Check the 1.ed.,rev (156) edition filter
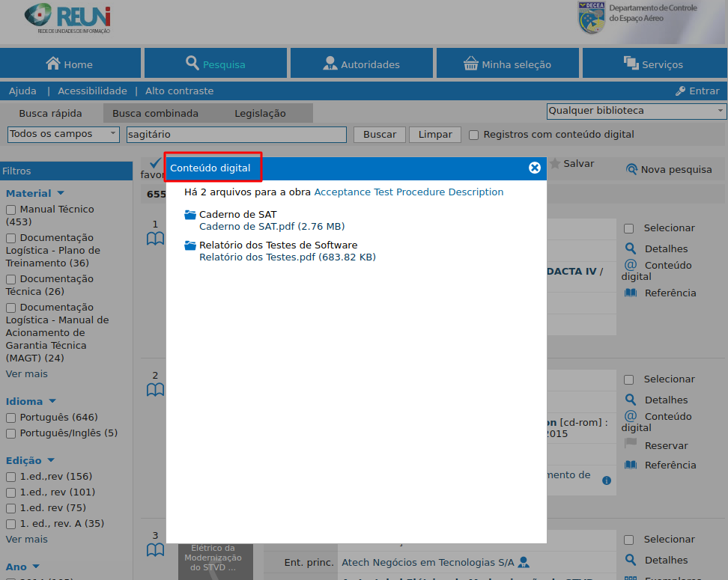Screen dimensions: 728x580 click(10, 477)
